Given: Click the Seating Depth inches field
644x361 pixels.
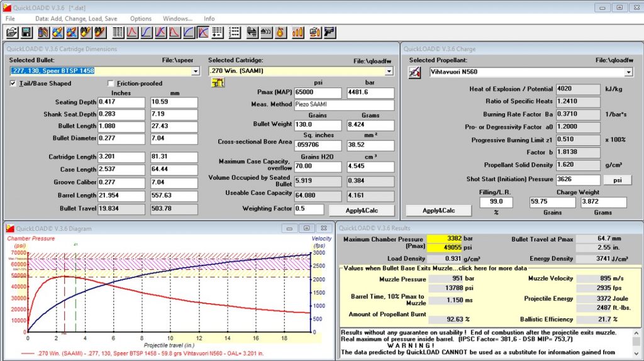Looking at the screenshot, I should pyautogui.click(x=121, y=103).
